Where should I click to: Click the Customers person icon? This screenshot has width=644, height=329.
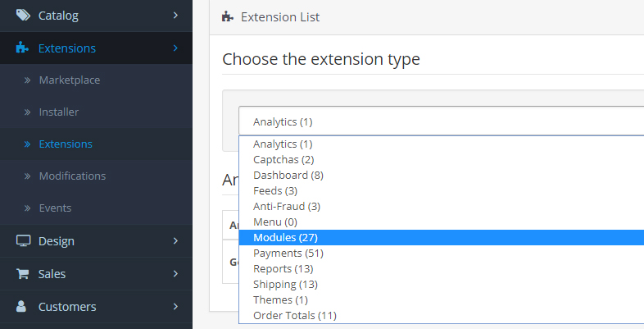[x=23, y=307]
